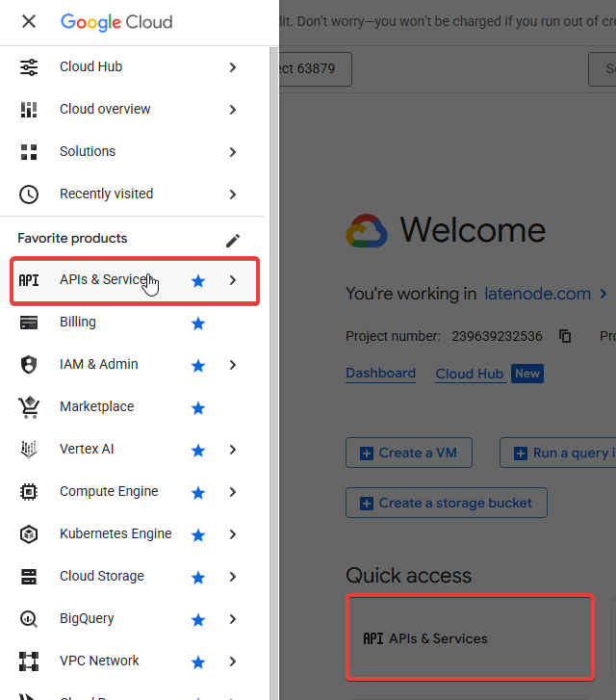Select the VPC Network icon
616x700 pixels.
tap(29, 661)
